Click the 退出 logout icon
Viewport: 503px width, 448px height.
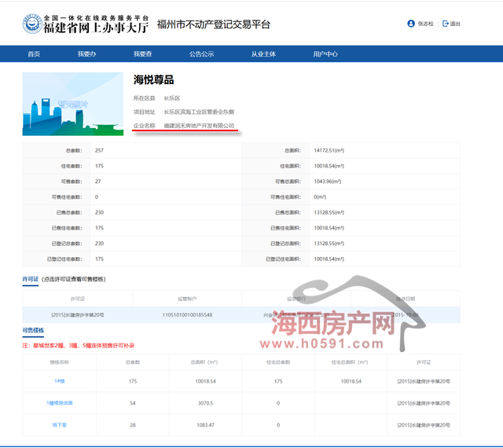446,24
